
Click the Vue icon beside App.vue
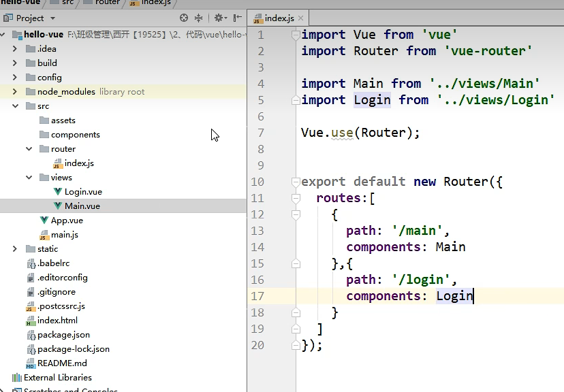coord(44,220)
